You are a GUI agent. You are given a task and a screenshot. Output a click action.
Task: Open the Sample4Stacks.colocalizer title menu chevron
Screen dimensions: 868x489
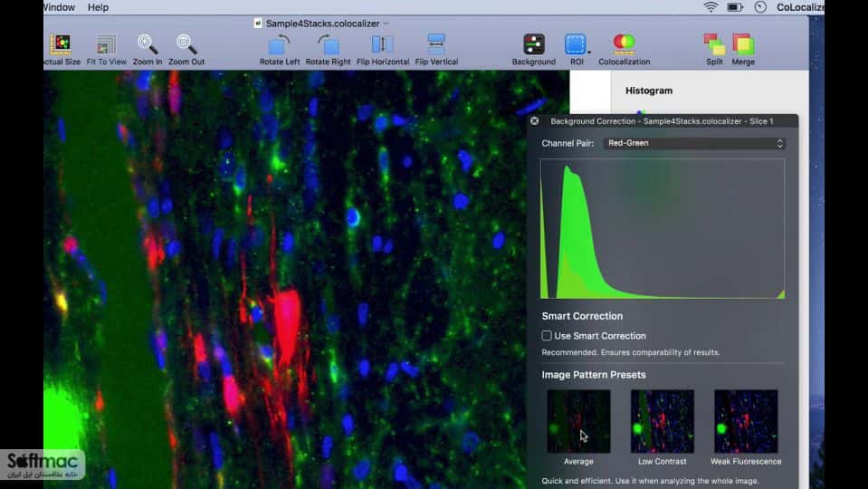tap(386, 24)
